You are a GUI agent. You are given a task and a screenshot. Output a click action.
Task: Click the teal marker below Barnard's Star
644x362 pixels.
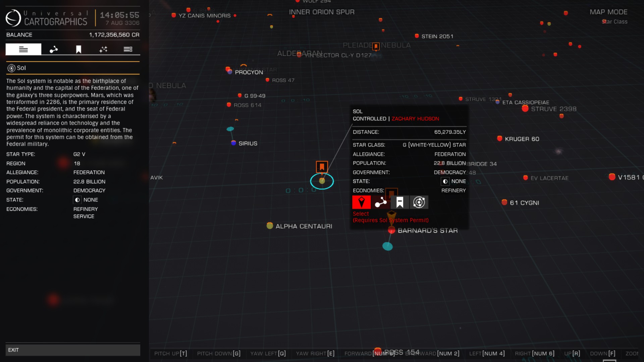coord(387,246)
